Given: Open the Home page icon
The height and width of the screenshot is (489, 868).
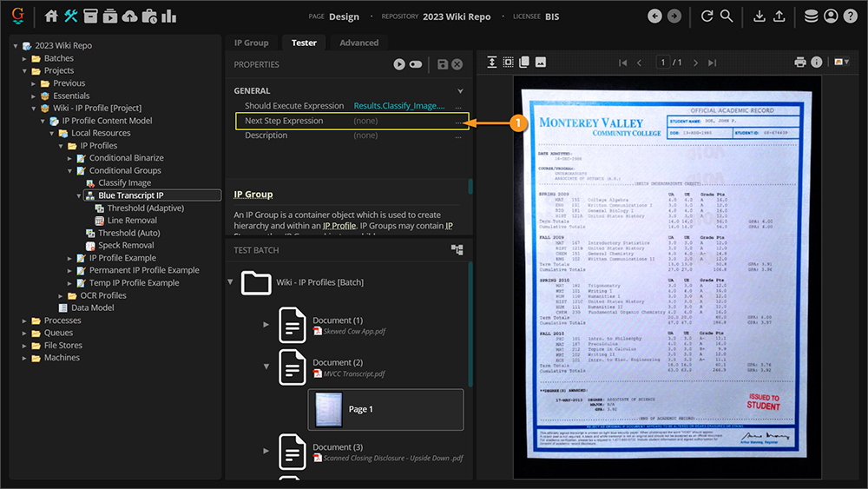Looking at the screenshot, I should (x=51, y=17).
